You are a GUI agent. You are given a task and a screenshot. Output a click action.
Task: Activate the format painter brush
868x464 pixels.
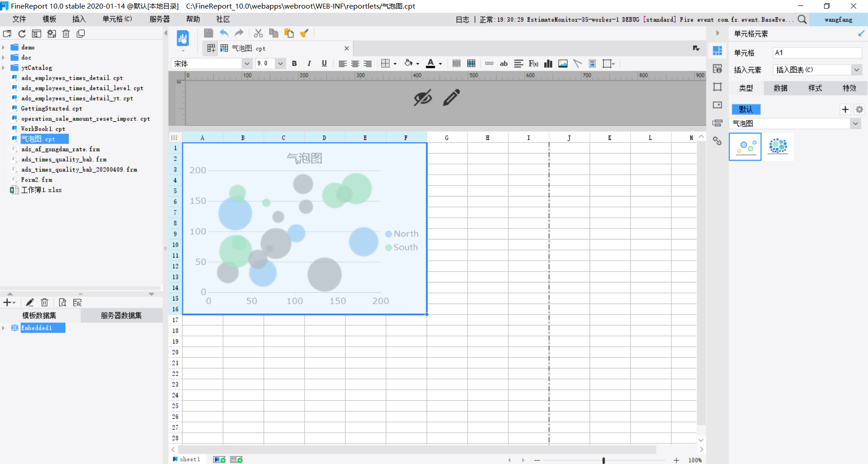point(304,33)
